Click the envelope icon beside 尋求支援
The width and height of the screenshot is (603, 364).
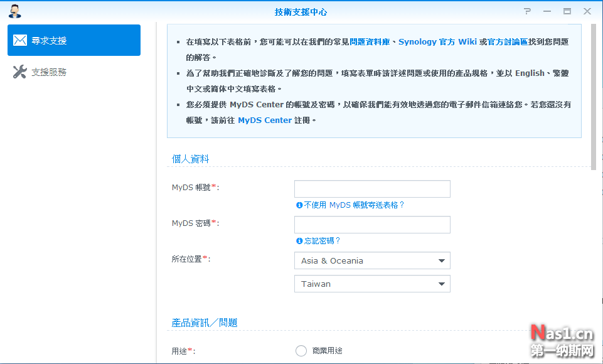(20, 40)
